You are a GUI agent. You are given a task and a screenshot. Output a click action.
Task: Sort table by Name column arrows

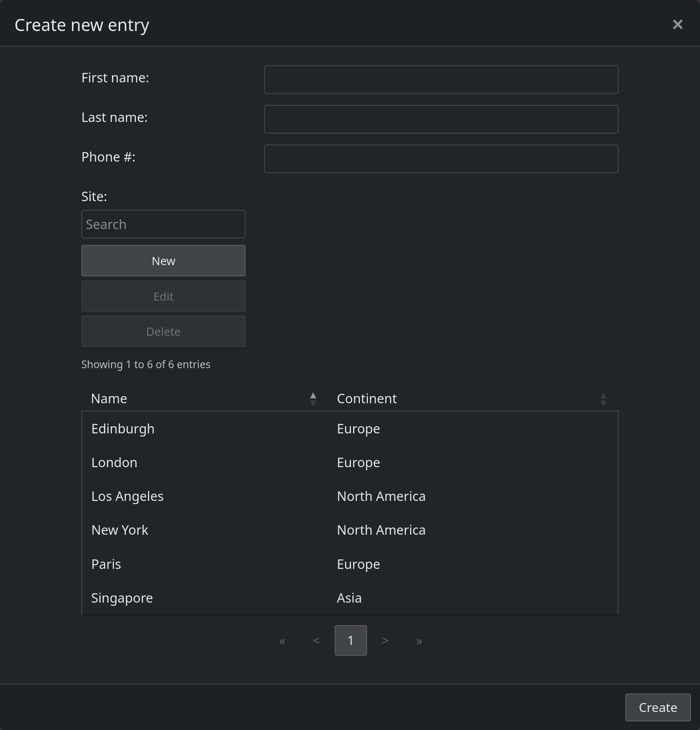[313, 399]
